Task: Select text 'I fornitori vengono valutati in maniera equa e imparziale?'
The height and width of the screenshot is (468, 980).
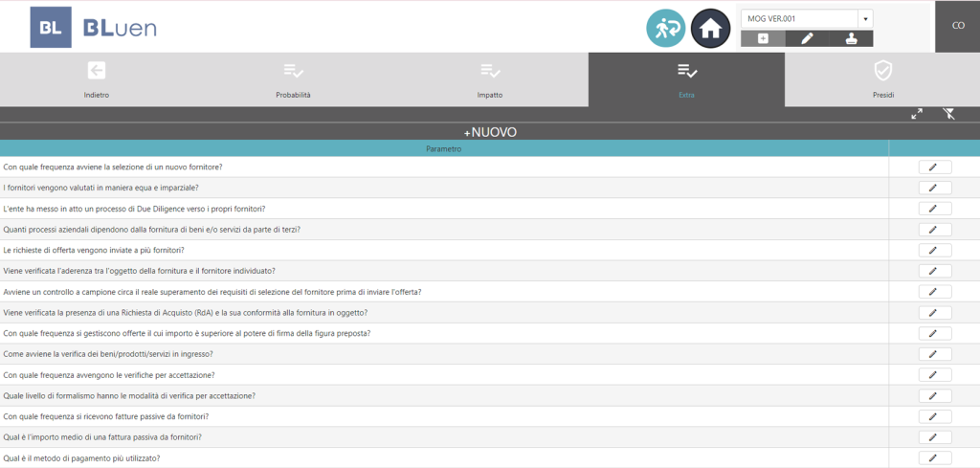Action: 101,188
